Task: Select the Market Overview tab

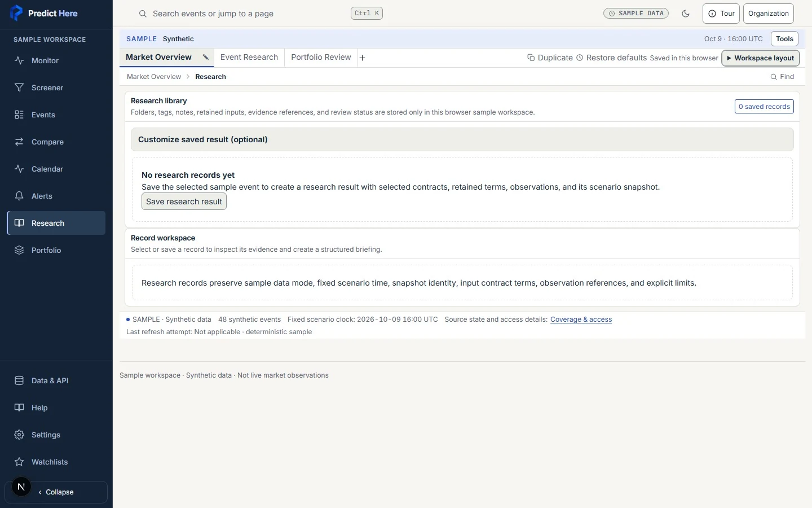Action: coord(158,57)
